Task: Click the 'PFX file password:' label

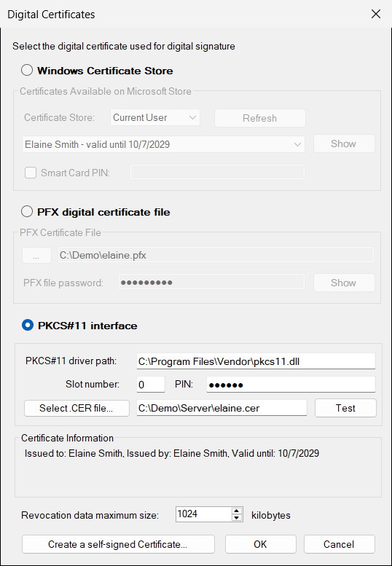Action: tap(63, 283)
